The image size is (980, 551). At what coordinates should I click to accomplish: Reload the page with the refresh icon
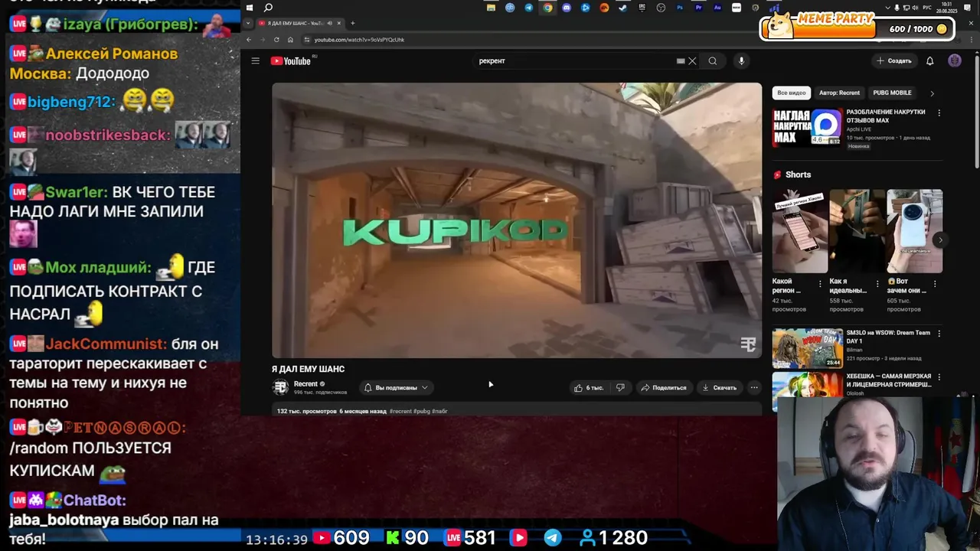276,40
